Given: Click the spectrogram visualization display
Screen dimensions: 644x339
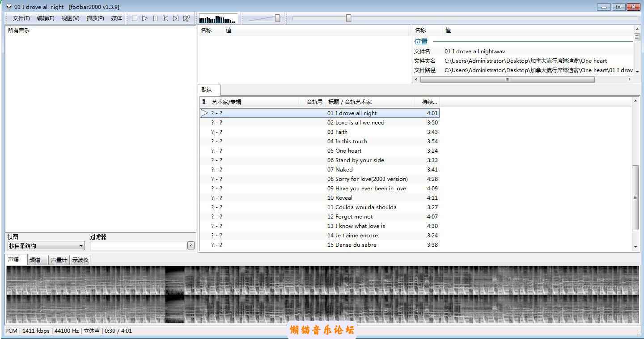Looking at the screenshot, I should point(322,294).
